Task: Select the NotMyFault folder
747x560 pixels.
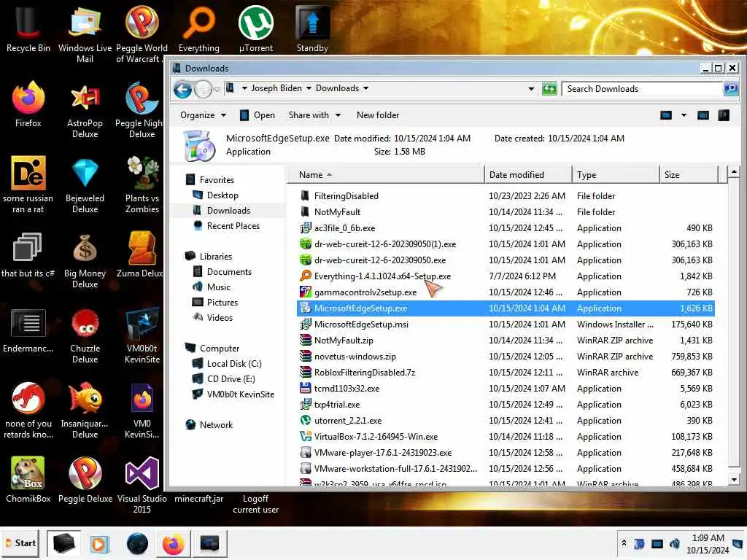Action: [x=506, y=212]
